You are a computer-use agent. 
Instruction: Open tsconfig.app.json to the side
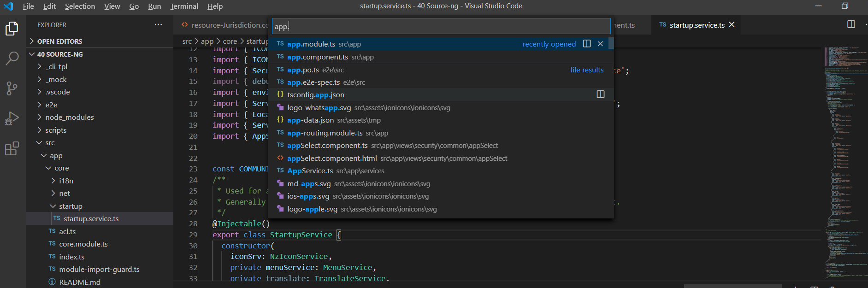600,94
